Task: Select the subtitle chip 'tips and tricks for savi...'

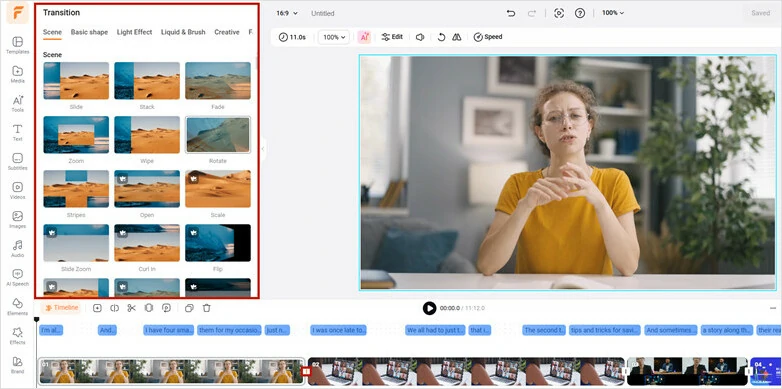Action: tap(604, 330)
